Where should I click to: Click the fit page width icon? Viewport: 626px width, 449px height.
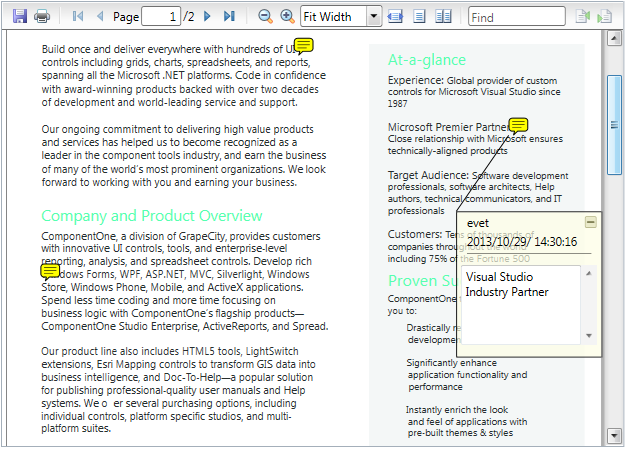[395, 16]
